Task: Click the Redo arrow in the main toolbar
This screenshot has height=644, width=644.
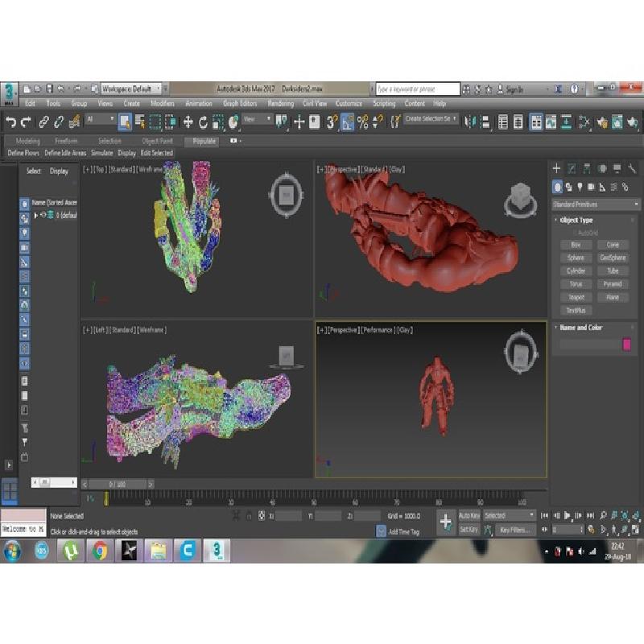Action: pos(27,122)
